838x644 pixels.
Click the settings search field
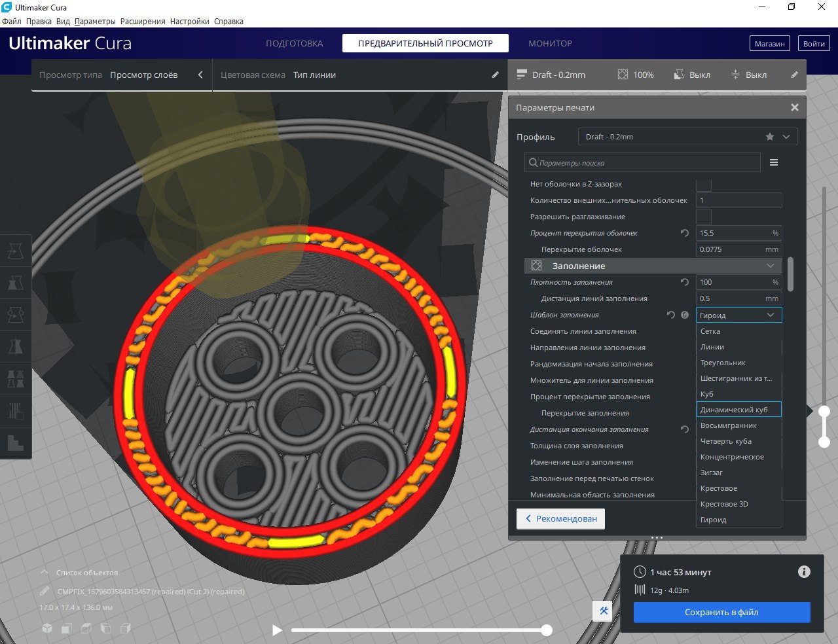tap(642, 162)
